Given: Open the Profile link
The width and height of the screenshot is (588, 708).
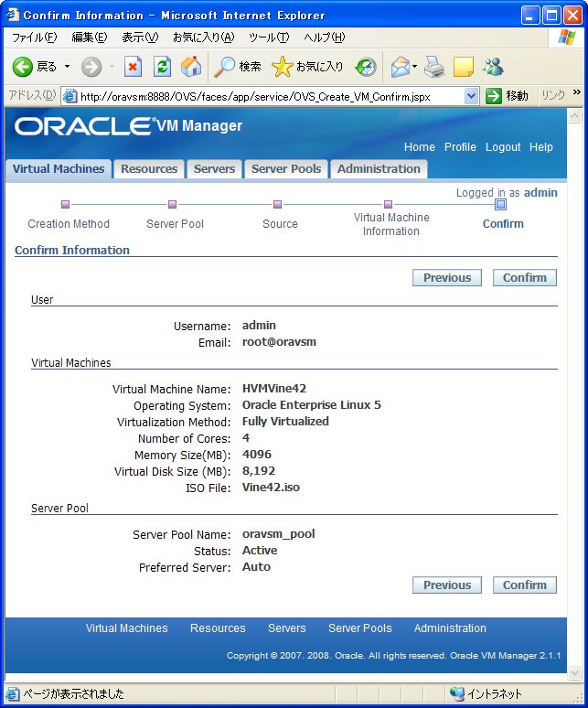Looking at the screenshot, I should (x=460, y=147).
